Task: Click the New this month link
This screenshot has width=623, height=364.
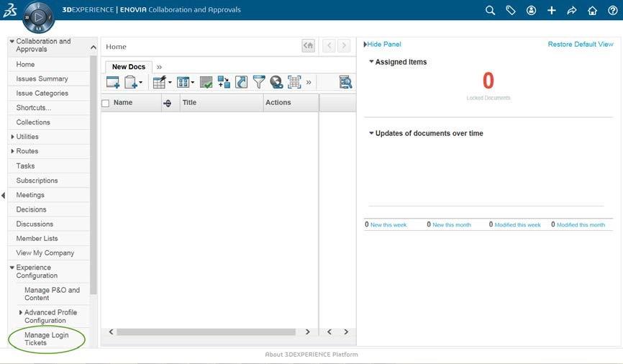Action: (x=452, y=225)
